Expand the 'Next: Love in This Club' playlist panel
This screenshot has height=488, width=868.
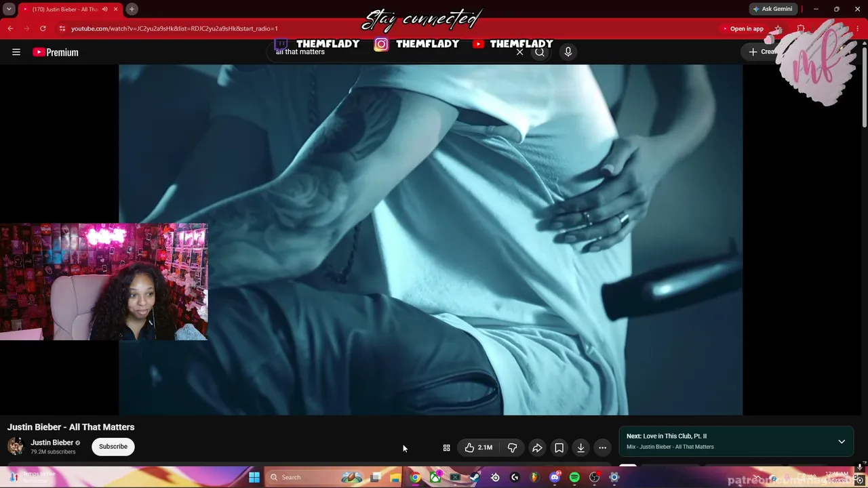tap(842, 441)
